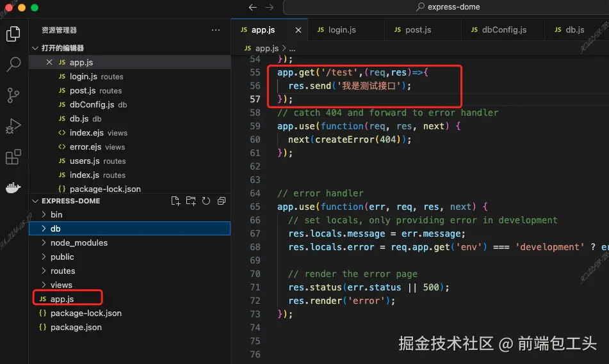Viewport: 609px width, 364px height.
Task: Open login.js routes in open editors
Action: click(x=130, y=77)
